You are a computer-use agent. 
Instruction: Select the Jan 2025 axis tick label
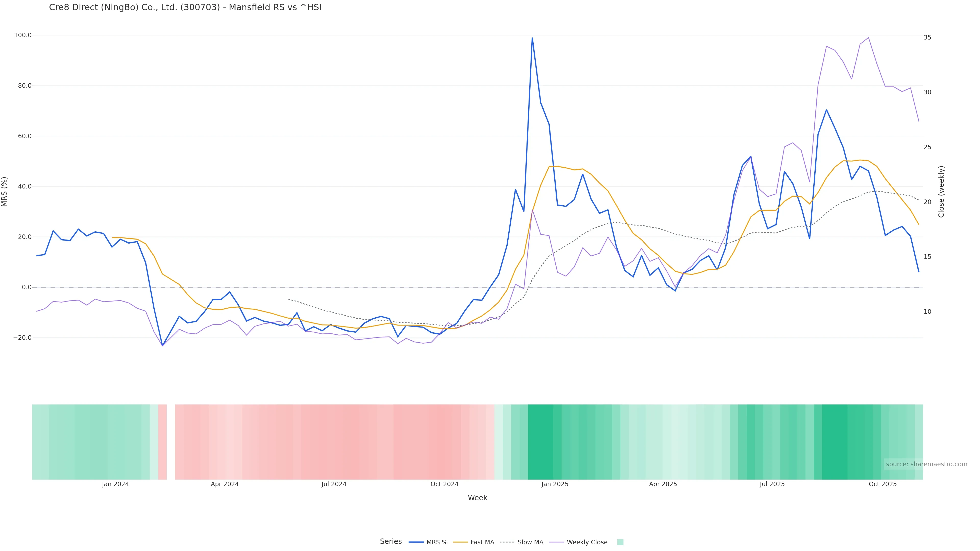click(x=555, y=484)
